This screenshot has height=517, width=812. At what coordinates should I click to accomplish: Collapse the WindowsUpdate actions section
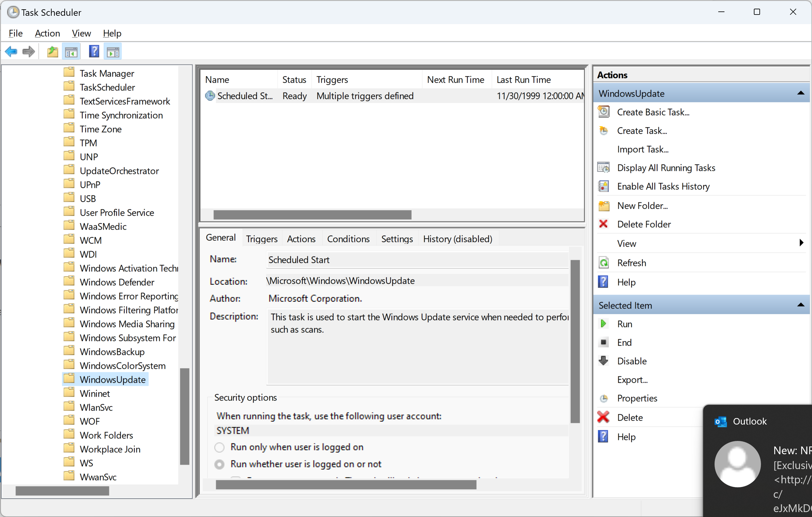pos(801,93)
